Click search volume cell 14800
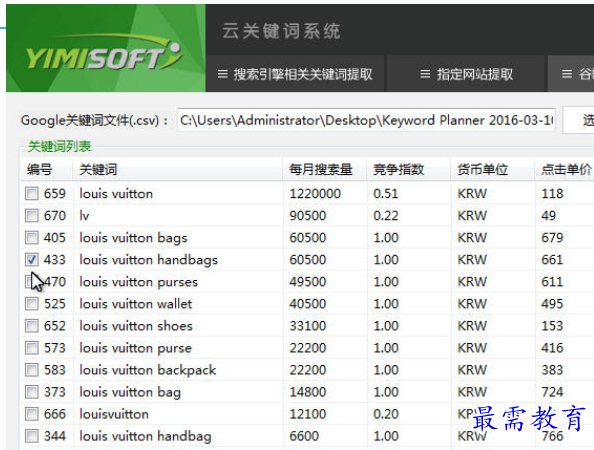 pos(308,392)
